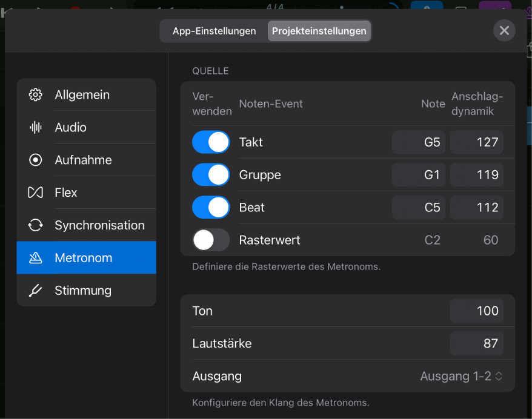532x419 pixels.
Task: Edit the Beat note value C5
Action: pyautogui.click(x=418, y=207)
